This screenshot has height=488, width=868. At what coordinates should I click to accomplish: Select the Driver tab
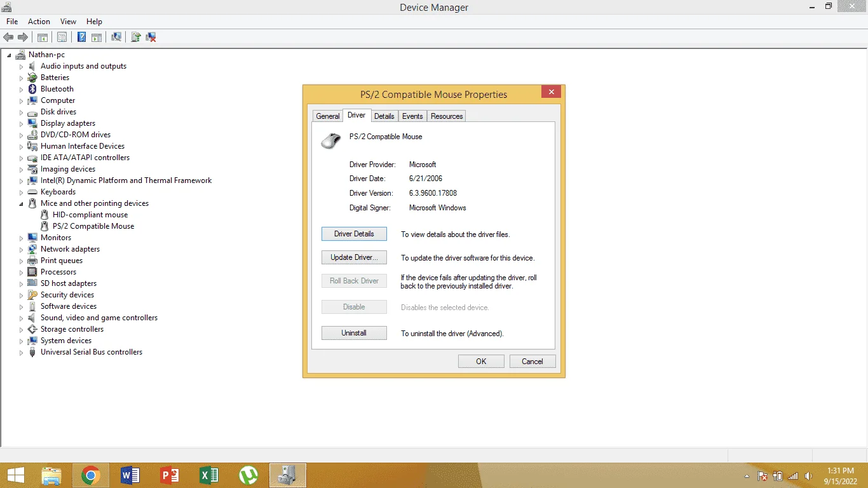[356, 115]
